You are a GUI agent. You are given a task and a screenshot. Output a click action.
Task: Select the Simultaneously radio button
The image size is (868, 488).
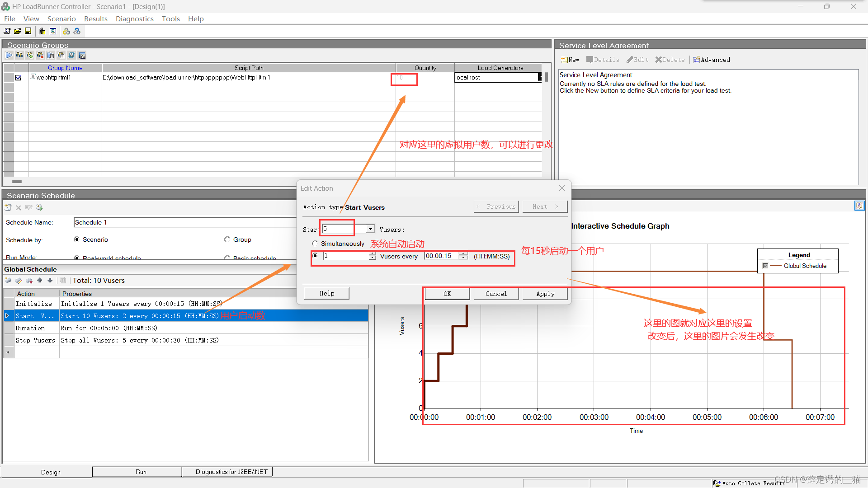coord(315,244)
